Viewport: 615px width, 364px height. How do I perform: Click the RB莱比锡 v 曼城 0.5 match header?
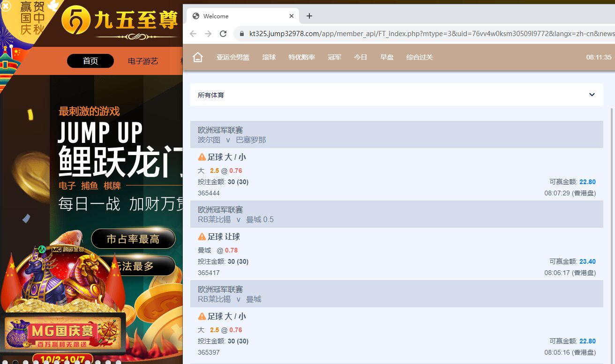tap(397, 214)
